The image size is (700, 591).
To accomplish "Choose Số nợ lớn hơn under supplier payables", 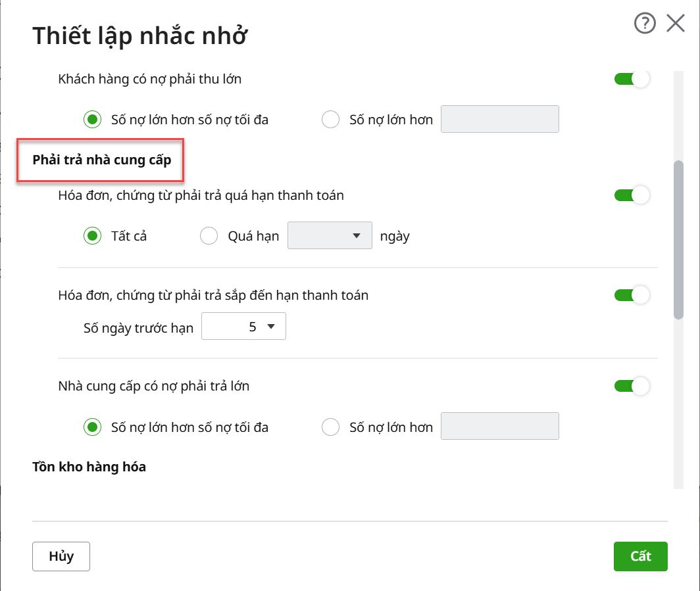I will [331, 427].
